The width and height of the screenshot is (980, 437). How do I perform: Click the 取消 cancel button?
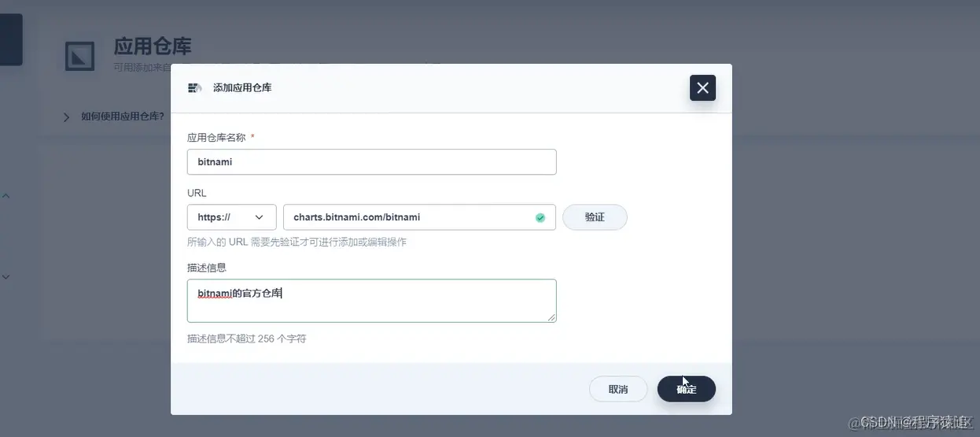[618, 389]
